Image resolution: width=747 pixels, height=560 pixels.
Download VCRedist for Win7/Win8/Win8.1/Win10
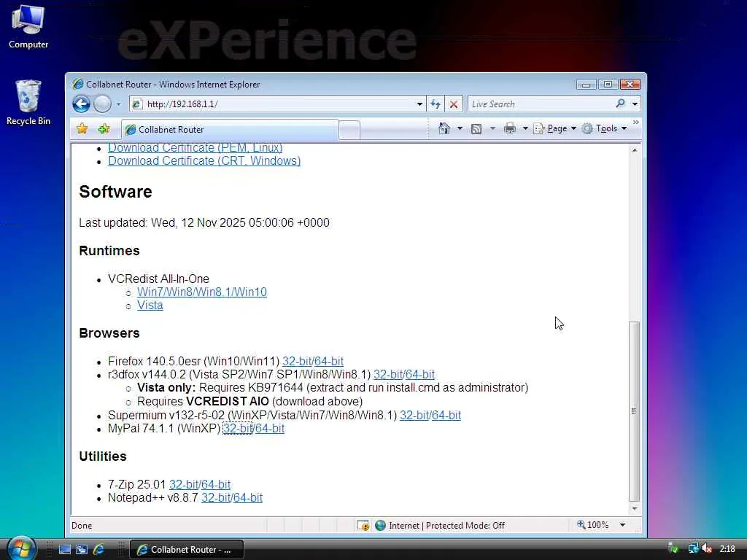[x=202, y=292]
